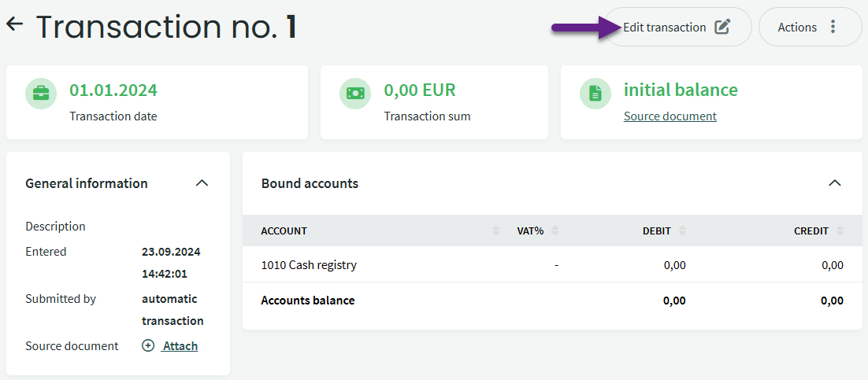The image size is (868, 380).
Task: Collapse the General information panel
Action: coord(202,183)
